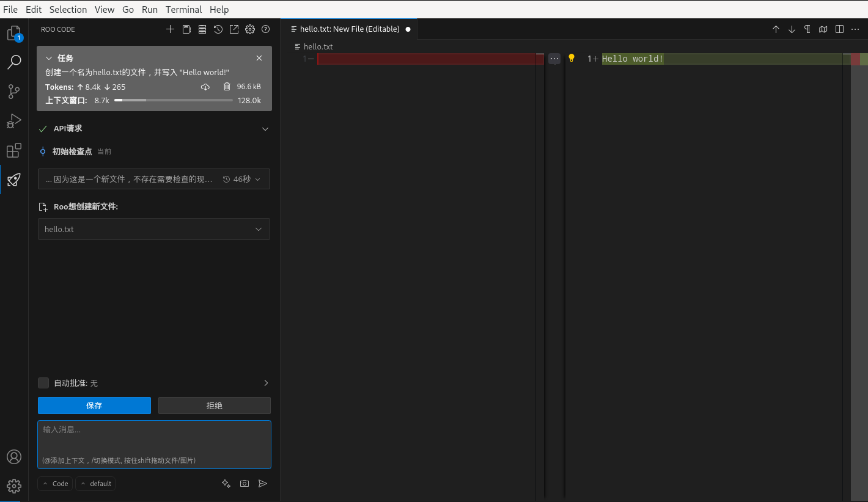This screenshot has width=868, height=502.
Task: Expand the hello.txt file dropdown
Action: click(x=259, y=229)
